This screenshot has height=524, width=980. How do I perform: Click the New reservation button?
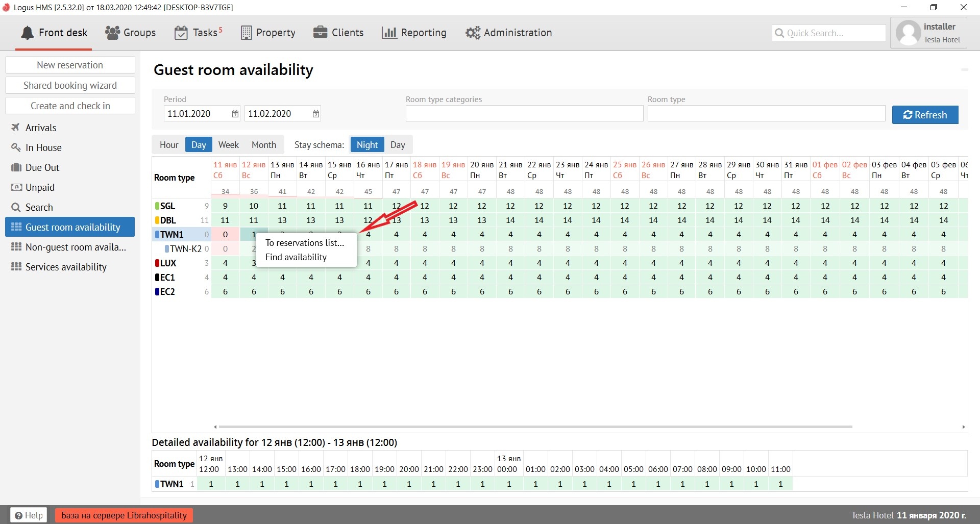pyautogui.click(x=70, y=65)
